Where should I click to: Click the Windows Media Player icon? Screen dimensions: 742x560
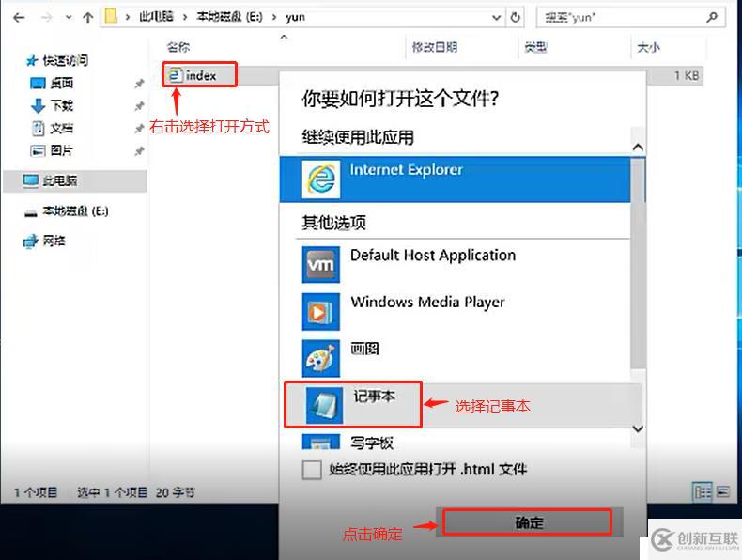pyautogui.click(x=321, y=312)
